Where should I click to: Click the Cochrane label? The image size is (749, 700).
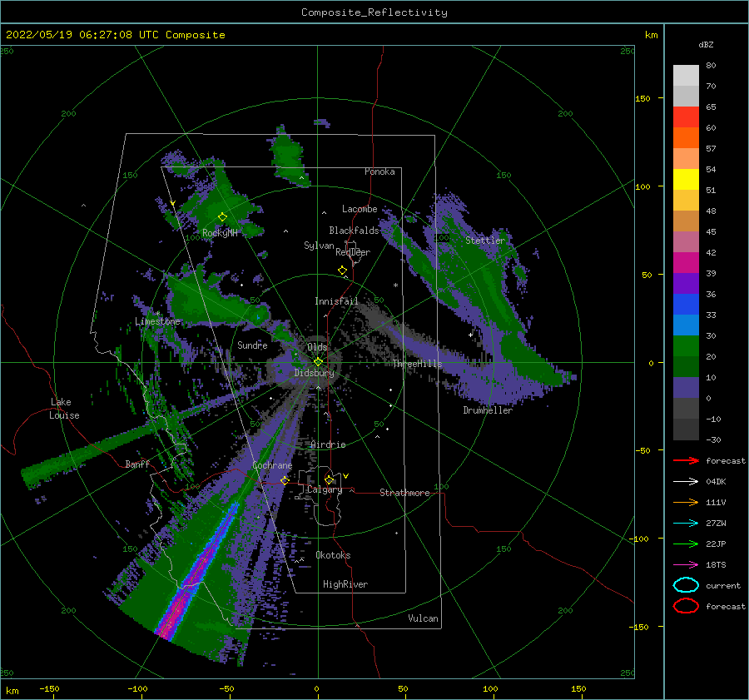[x=272, y=465]
